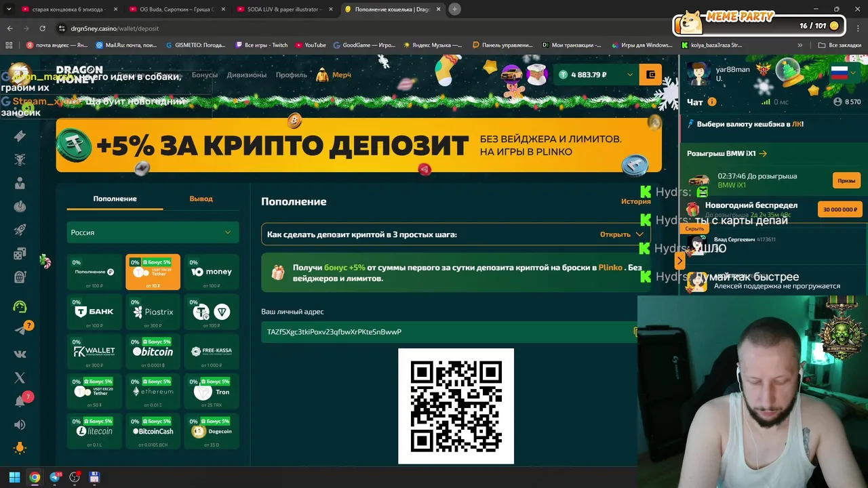Viewport: 868px width, 488px height.
Task: Open the VK social icon in sidebar
Action: coord(20,354)
